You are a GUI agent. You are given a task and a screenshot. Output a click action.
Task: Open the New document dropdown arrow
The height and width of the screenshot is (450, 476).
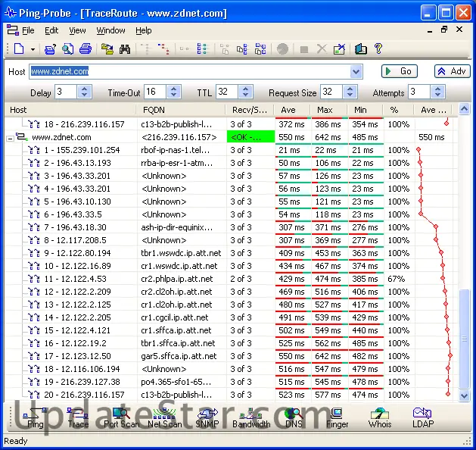(33, 50)
